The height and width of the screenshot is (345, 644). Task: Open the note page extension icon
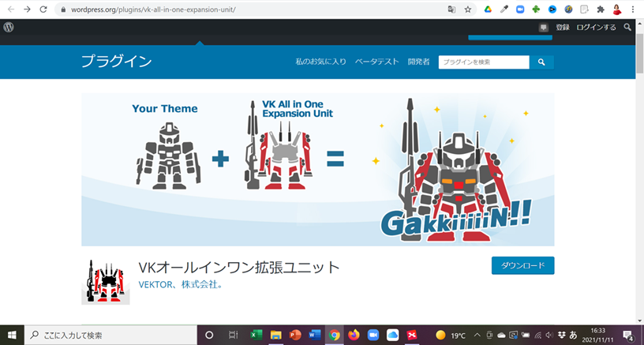pos(585,9)
